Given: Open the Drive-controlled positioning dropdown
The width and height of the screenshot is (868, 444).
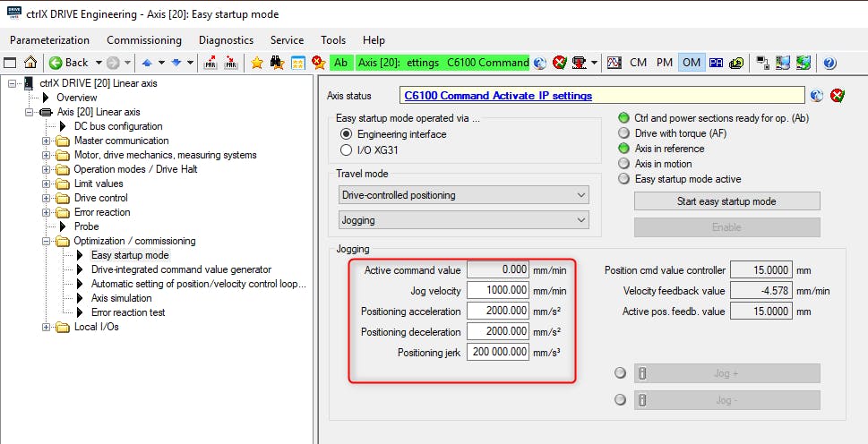Looking at the screenshot, I should [463, 194].
